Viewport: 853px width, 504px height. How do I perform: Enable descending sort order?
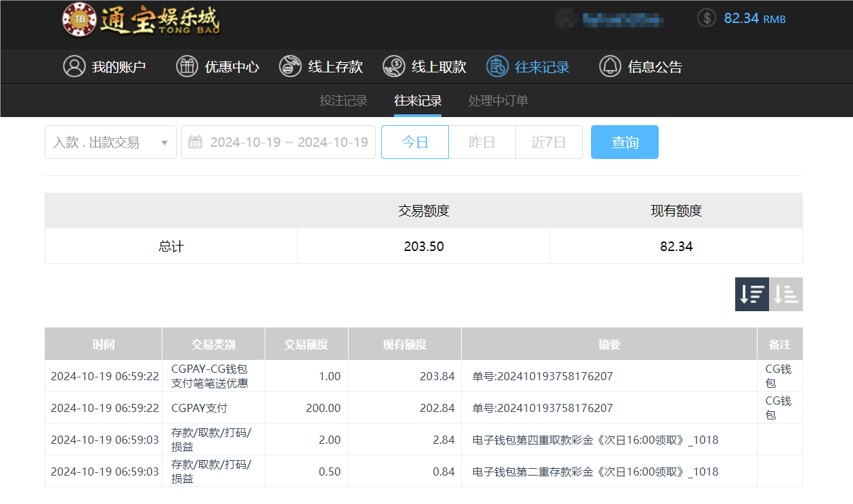751,294
